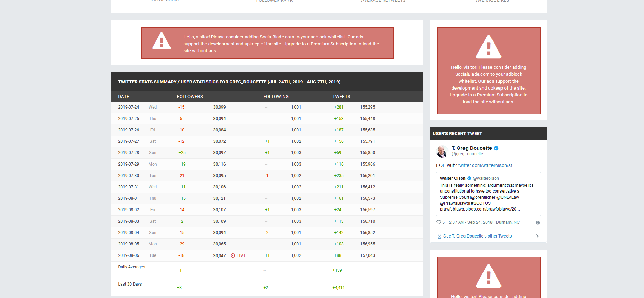
Task: Open Greg Doucette's profile avatar
Action: [x=442, y=151]
